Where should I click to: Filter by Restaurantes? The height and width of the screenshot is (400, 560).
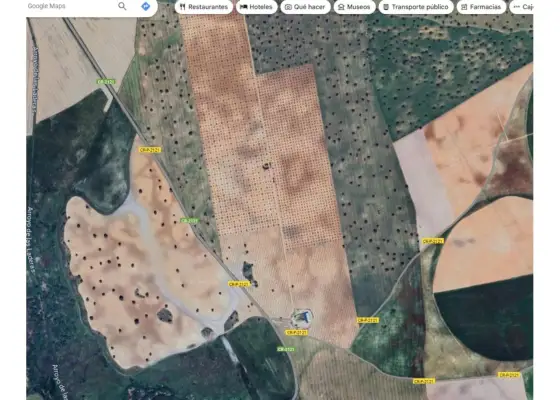(204, 7)
